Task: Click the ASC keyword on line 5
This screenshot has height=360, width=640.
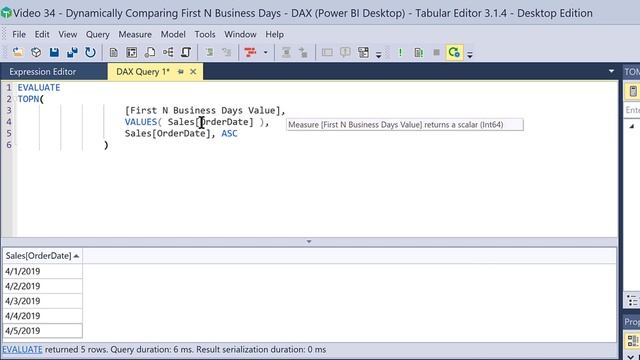Action: (x=229, y=133)
